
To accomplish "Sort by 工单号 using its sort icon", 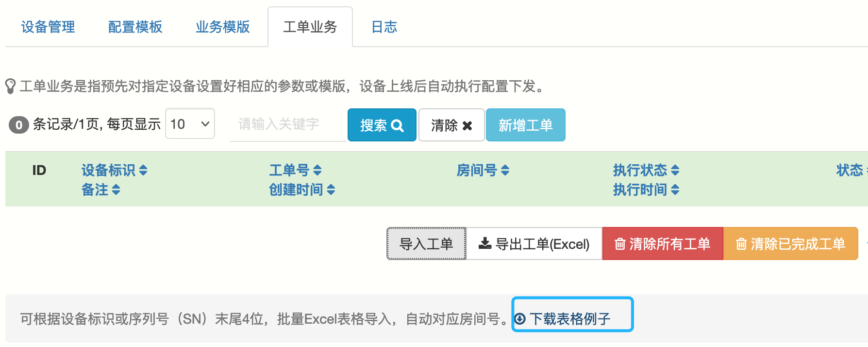I will (x=317, y=170).
